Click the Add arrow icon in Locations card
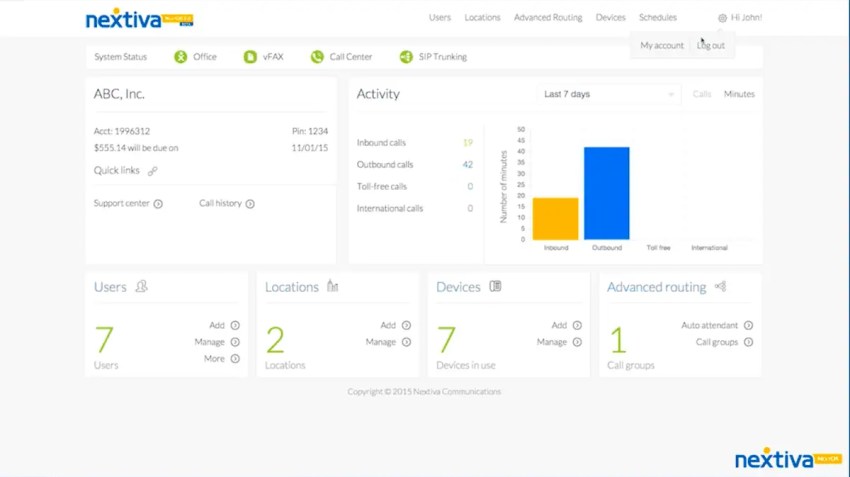This screenshot has height=477, width=850. point(406,325)
